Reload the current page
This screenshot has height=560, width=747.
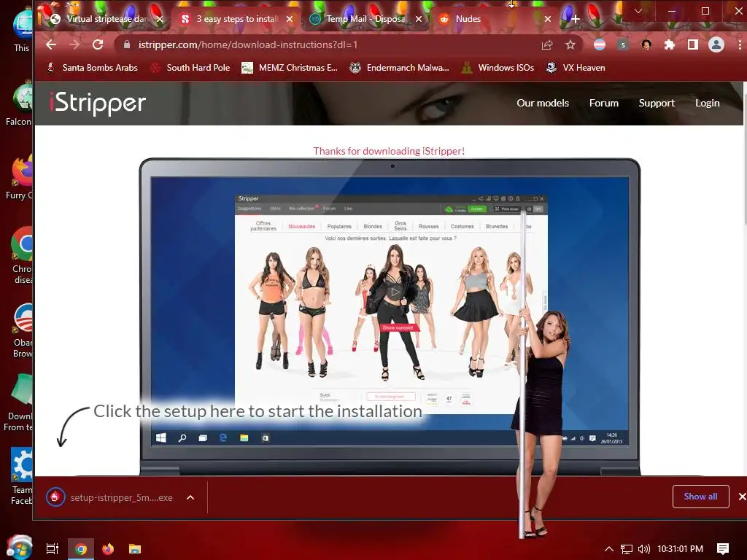tap(98, 44)
